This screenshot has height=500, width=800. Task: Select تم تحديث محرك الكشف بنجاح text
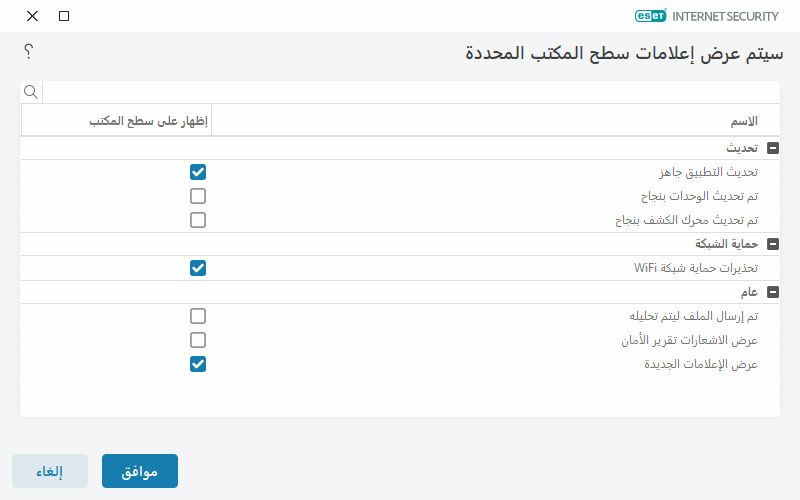687,220
